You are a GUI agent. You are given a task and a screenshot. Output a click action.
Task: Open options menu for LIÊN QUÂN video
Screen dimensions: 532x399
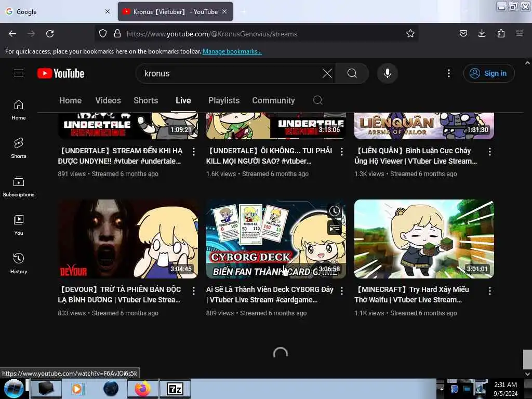click(489, 152)
